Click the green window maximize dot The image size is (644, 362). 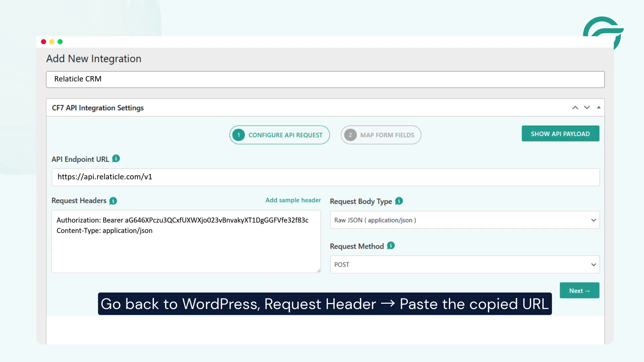click(x=60, y=42)
